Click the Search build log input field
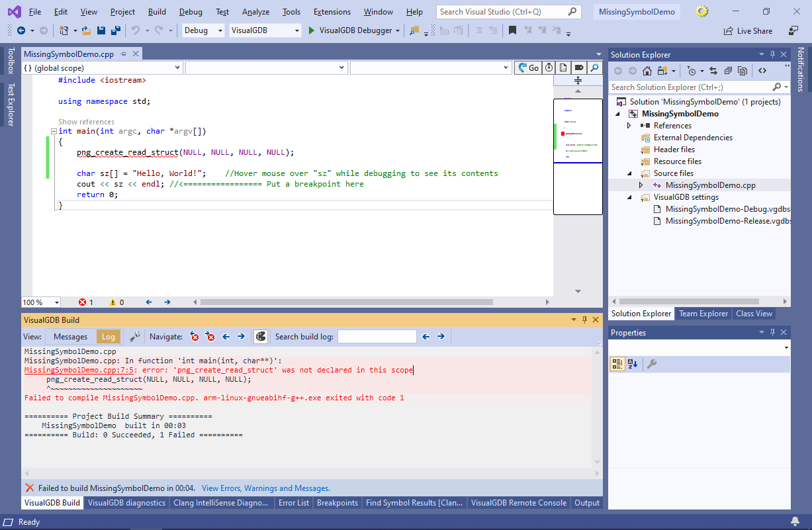 coord(377,337)
